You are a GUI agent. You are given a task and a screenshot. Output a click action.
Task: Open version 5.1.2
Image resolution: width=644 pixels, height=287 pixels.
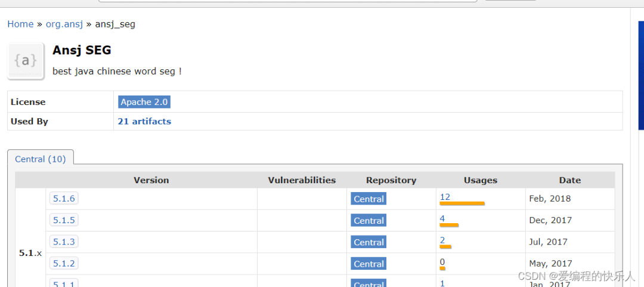[64, 263]
